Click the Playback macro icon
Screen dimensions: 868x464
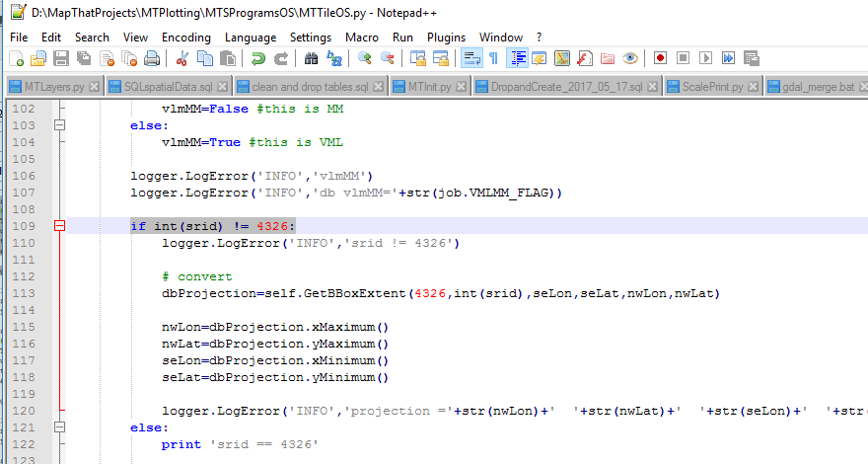pos(706,58)
